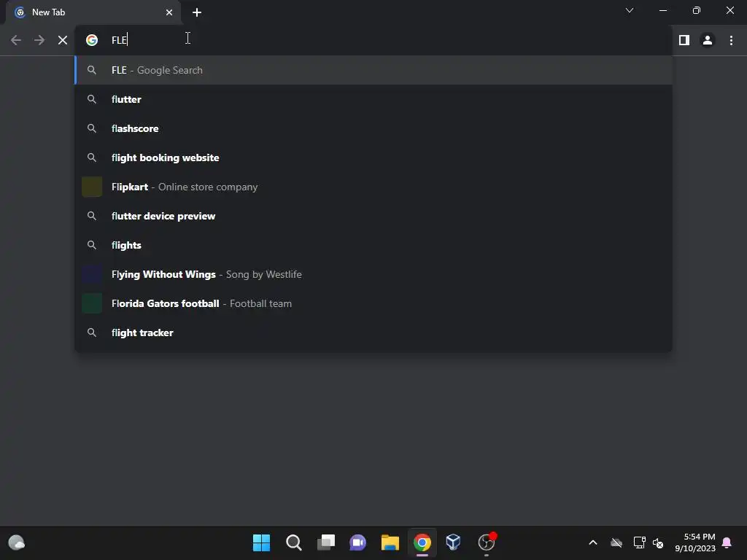Open File Explorer on taskbar
747x560 pixels.
(390, 542)
